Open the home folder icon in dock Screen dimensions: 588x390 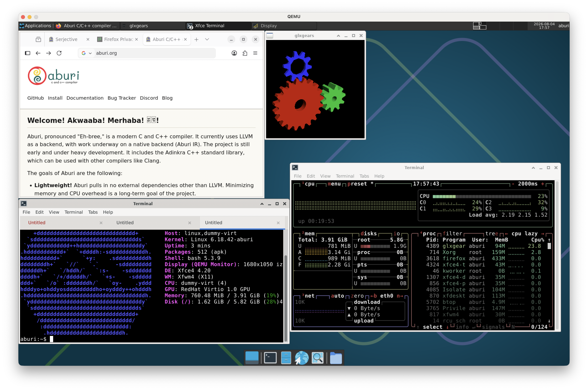336,358
